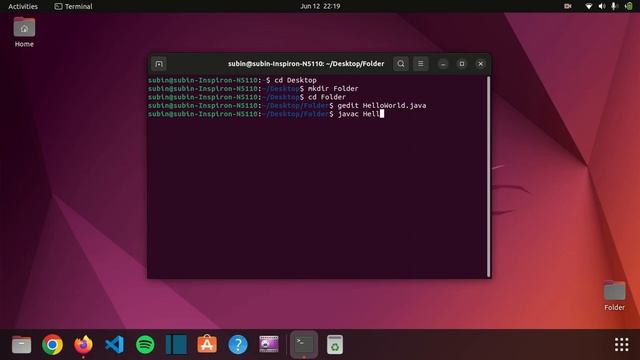Launch Visual Studio Code from the dock
Viewport: 640px width, 360px height.
[x=114, y=345]
